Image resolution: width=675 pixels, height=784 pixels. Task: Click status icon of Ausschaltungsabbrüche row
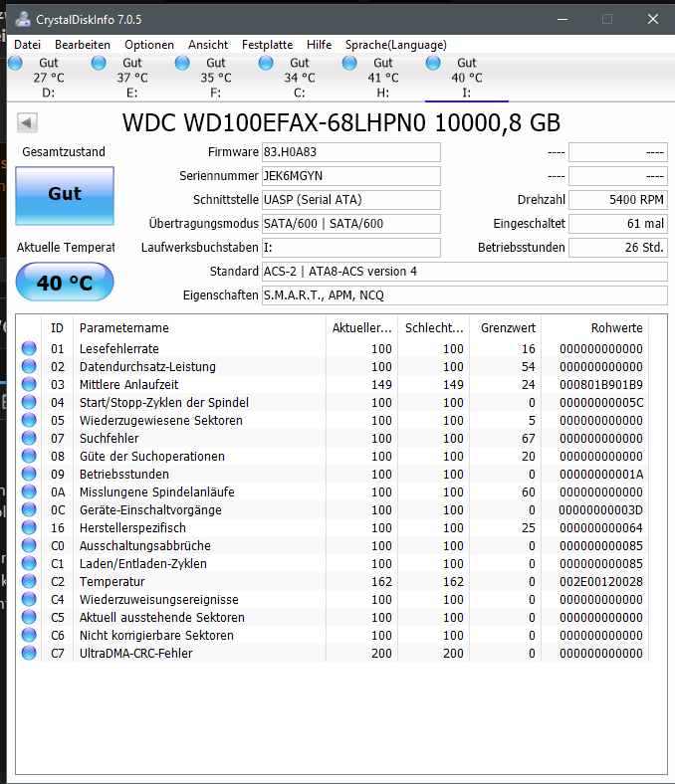point(29,545)
